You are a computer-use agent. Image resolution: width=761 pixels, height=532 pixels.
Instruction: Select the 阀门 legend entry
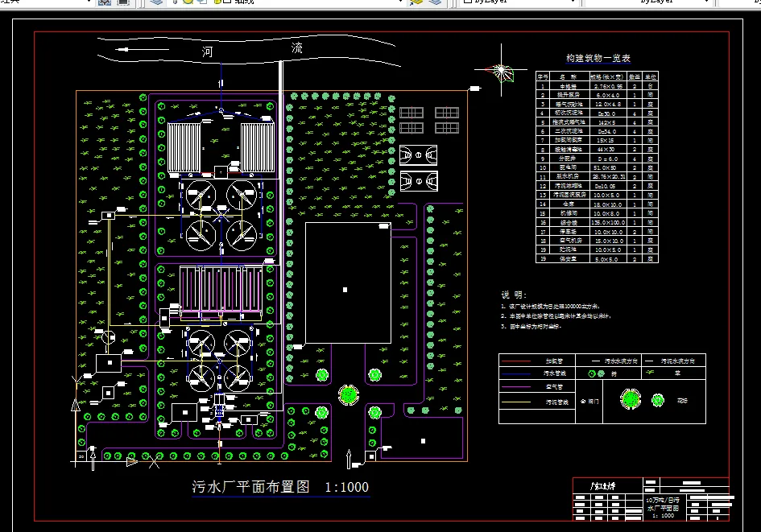(x=590, y=402)
